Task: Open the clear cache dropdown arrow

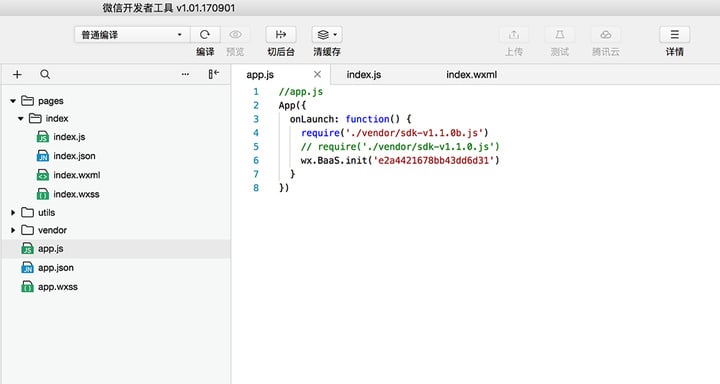Action: [335, 34]
